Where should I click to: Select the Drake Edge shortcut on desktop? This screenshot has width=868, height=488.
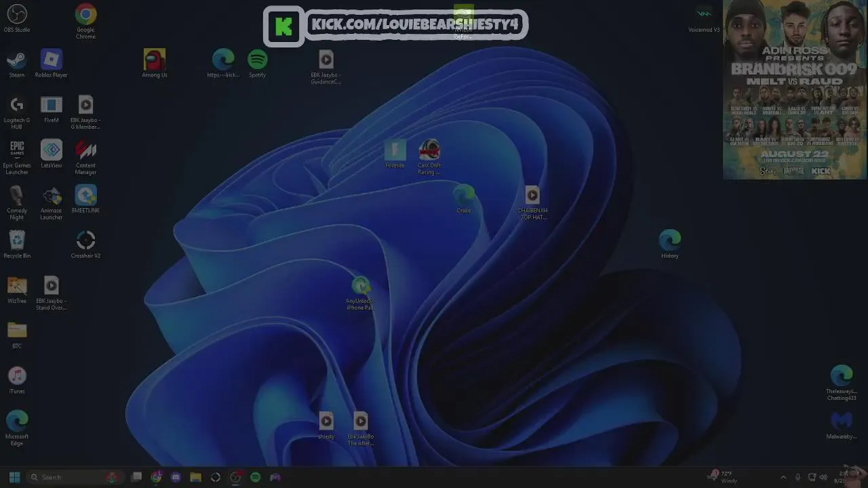[x=464, y=199]
